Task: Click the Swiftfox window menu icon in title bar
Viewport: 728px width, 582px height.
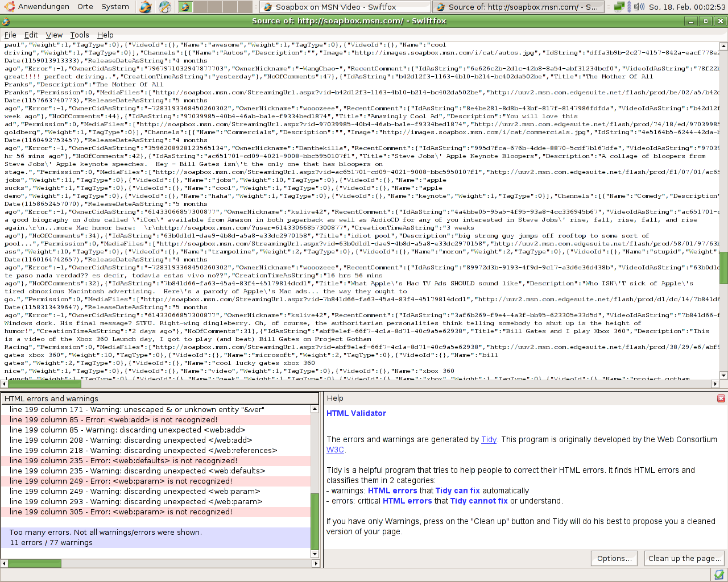Action: pyautogui.click(x=6, y=21)
